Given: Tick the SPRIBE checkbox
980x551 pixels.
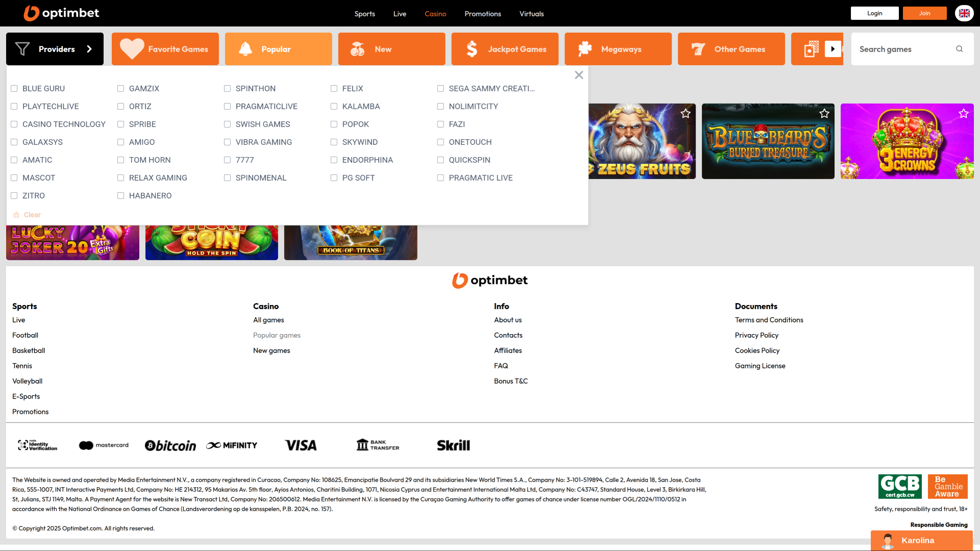Looking at the screenshot, I should 121,124.
